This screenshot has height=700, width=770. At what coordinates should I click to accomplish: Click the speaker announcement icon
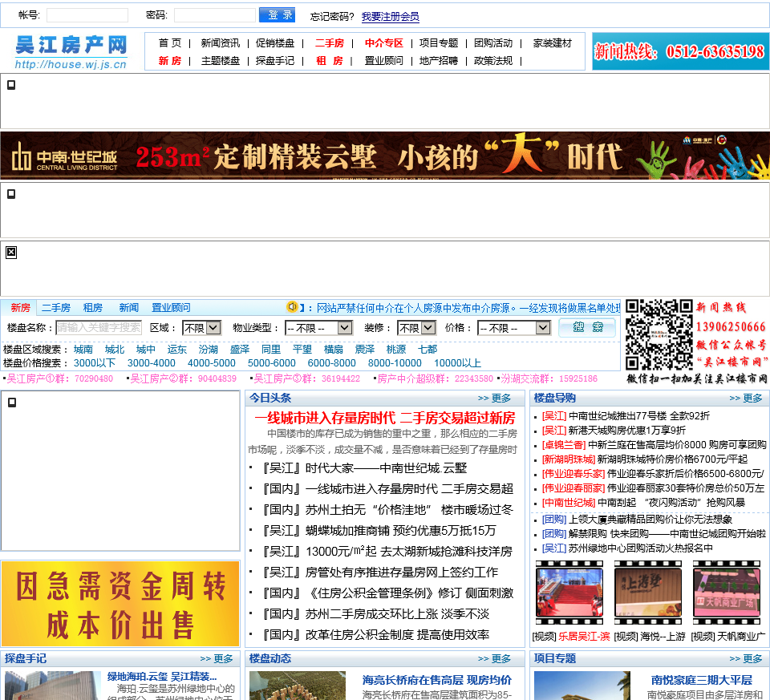292,307
